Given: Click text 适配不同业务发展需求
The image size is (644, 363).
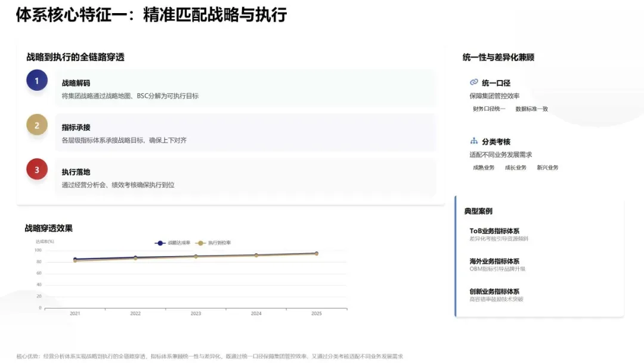Looking at the screenshot, I should pyautogui.click(x=501, y=155).
